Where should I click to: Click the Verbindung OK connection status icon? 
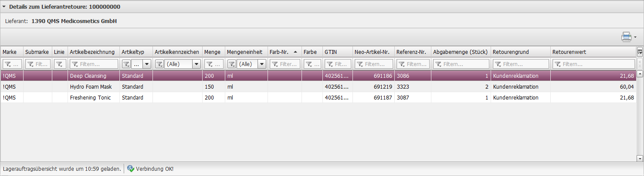point(130,169)
